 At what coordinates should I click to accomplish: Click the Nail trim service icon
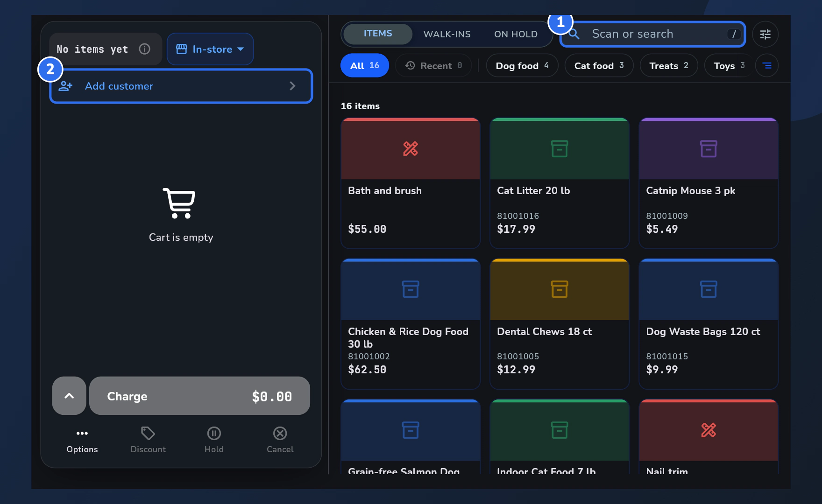[x=709, y=430]
